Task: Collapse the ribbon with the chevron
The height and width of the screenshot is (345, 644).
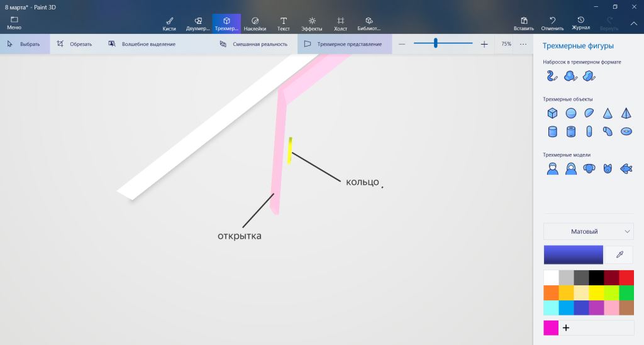Action: [633, 24]
